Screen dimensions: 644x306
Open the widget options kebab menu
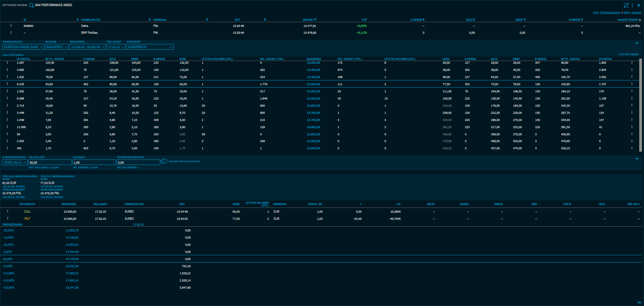tap(632, 5)
